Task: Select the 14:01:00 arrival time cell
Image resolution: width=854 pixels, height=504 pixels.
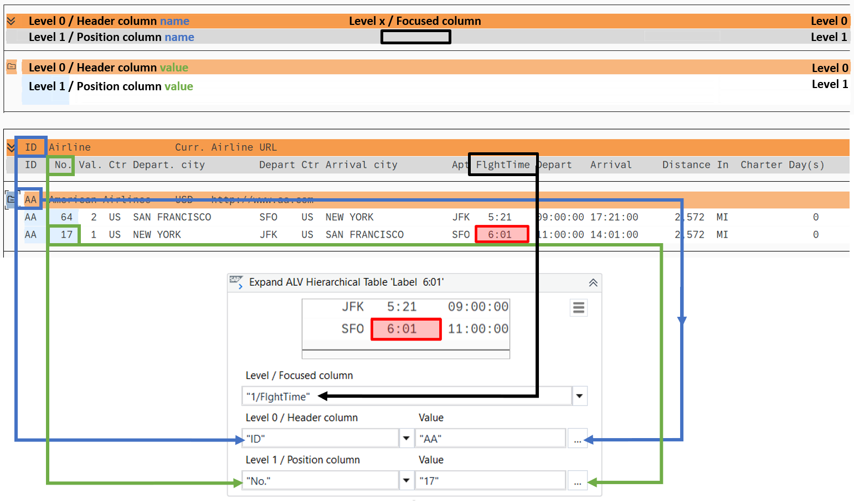Action: click(614, 234)
